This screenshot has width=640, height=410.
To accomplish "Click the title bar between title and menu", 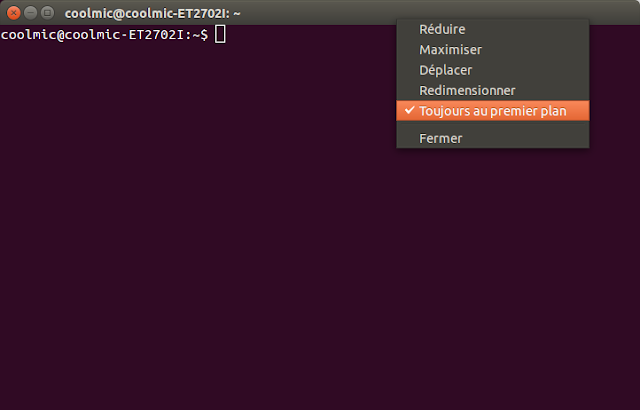I will (x=318, y=12).
